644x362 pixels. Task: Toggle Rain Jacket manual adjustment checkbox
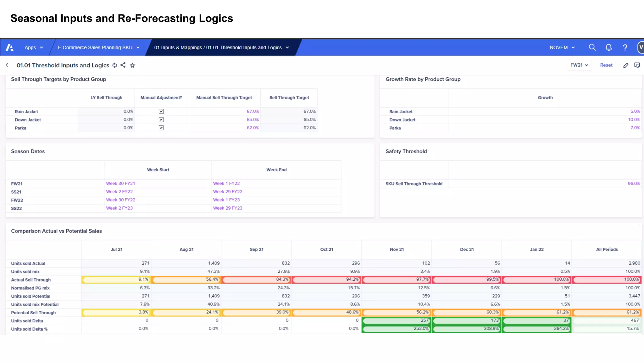161,112
